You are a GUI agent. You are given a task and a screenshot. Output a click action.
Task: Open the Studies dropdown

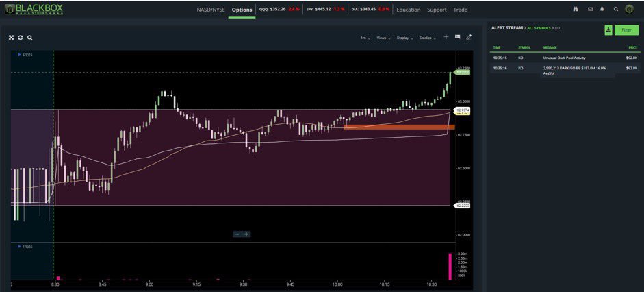click(428, 38)
